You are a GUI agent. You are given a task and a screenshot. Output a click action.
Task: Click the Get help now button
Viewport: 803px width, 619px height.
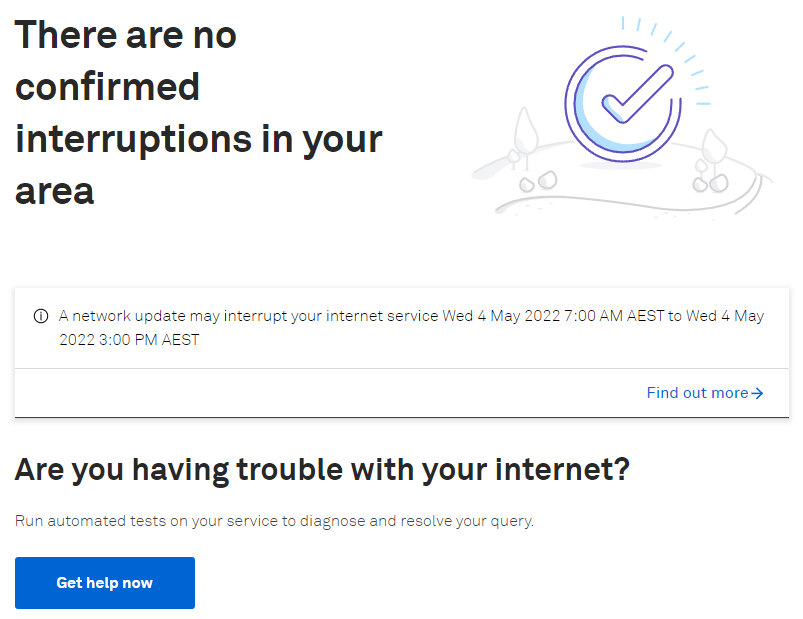105,583
